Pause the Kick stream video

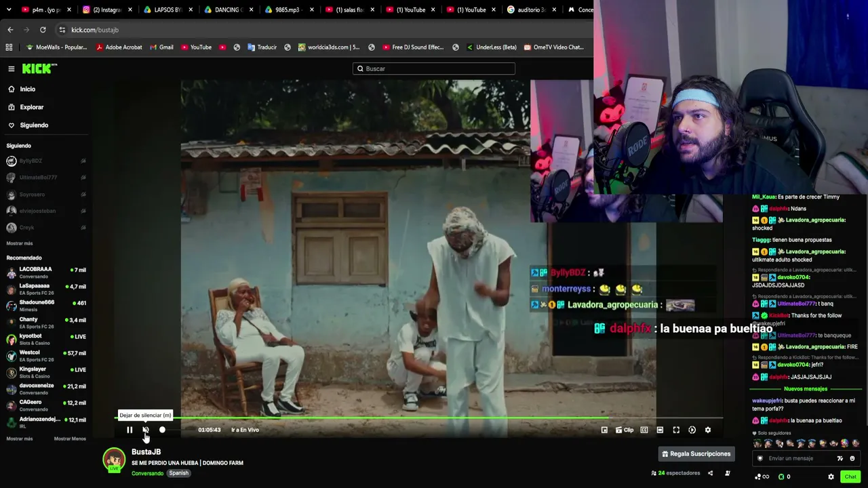pos(130,430)
